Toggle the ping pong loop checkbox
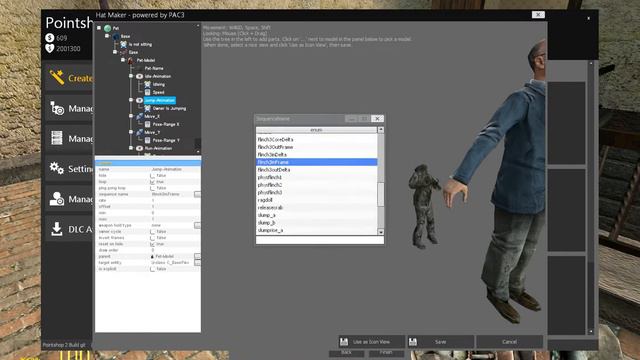 tap(152, 188)
